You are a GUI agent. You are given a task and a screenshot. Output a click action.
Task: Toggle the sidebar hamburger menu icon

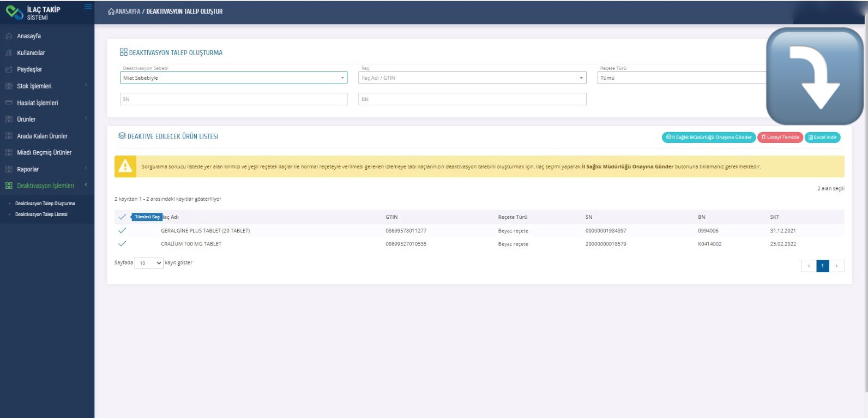pos(88,7)
